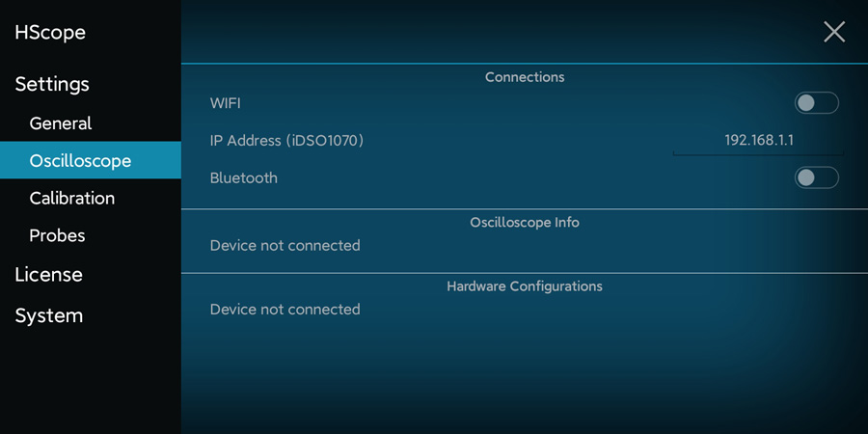The height and width of the screenshot is (434, 868).
Task: Open the General settings page
Action: [61, 123]
